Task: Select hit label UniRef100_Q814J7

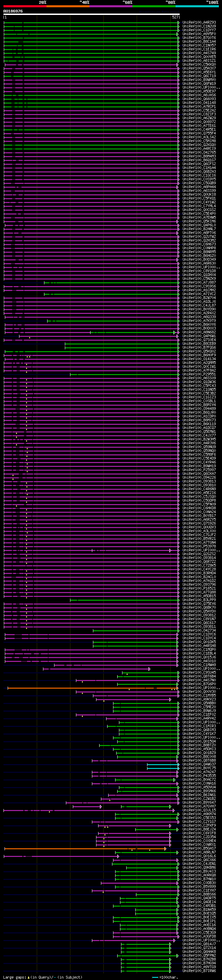Action: 199,944
